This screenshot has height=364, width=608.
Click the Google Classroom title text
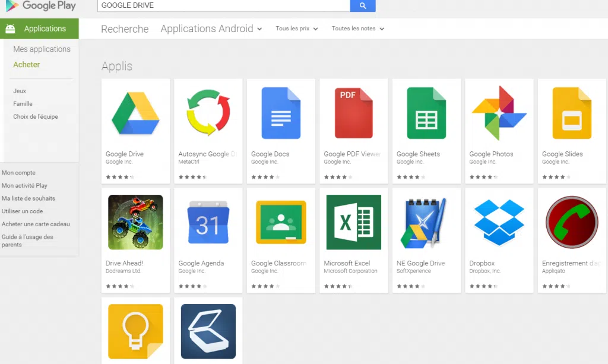click(x=278, y=263)
